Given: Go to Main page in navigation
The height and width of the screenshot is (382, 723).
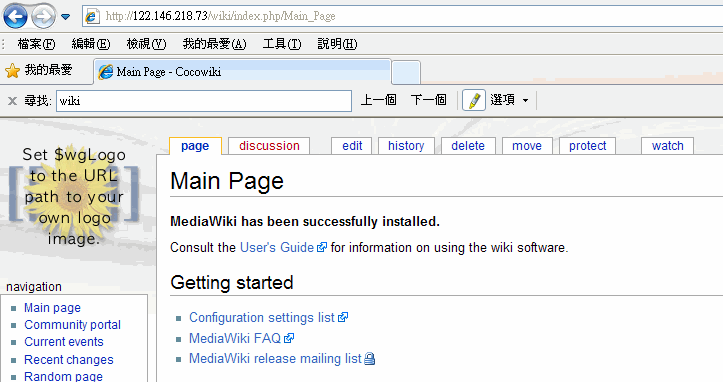Looking at the screenshot, I should [52, 308].
